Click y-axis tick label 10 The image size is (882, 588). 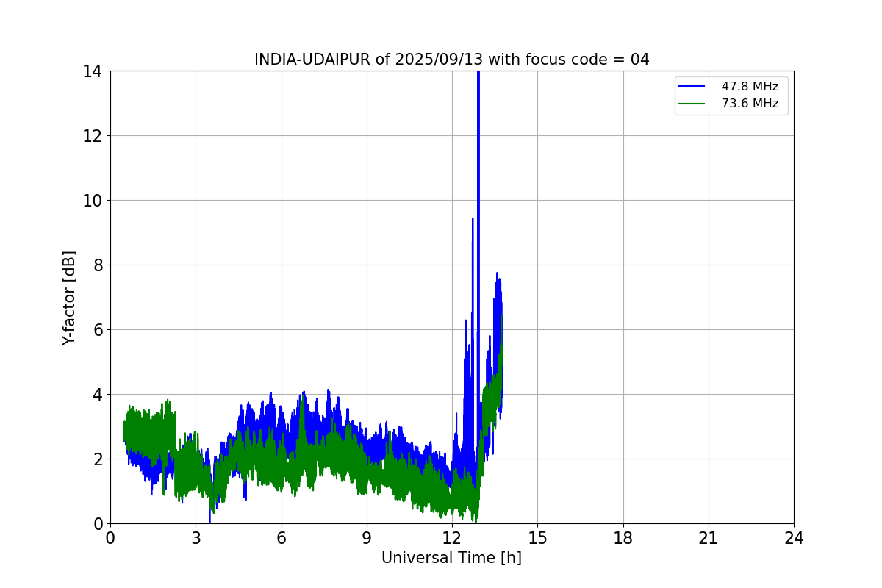92,201
